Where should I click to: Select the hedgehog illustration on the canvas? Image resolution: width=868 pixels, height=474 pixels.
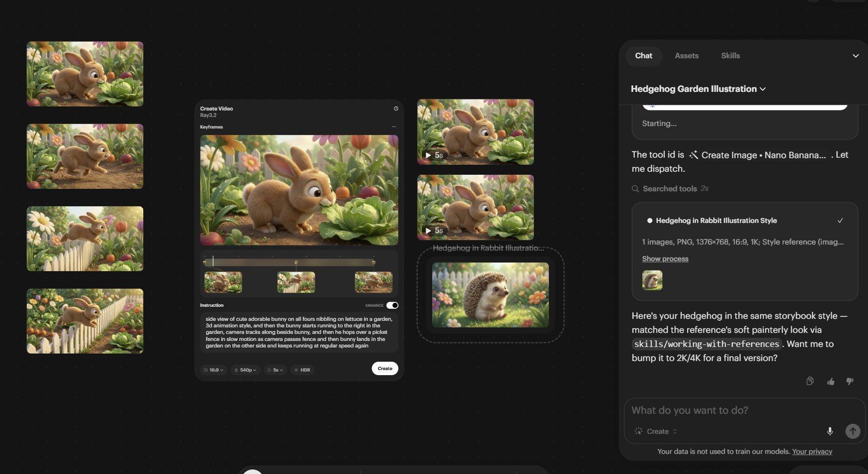(x=491, y=295)
